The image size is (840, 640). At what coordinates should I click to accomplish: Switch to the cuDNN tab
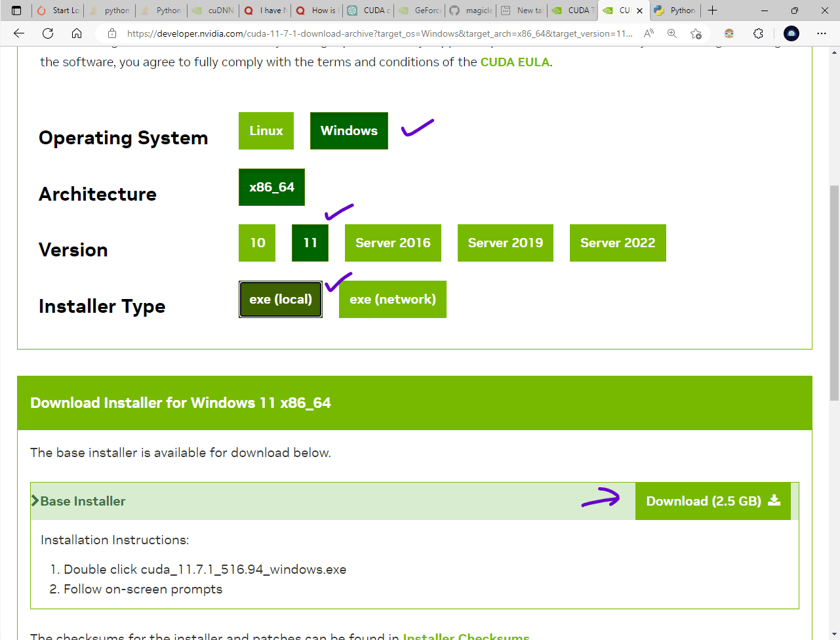click(x=212, y=10)
